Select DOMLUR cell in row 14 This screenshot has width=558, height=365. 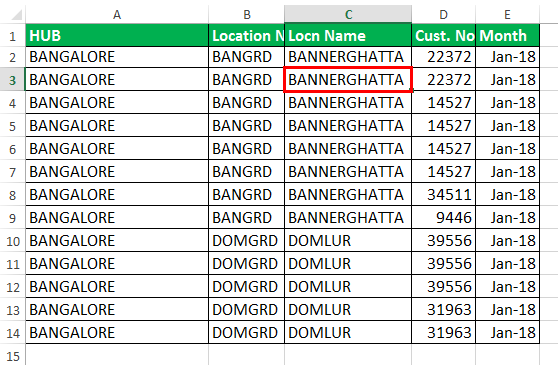tap(348, 333)
